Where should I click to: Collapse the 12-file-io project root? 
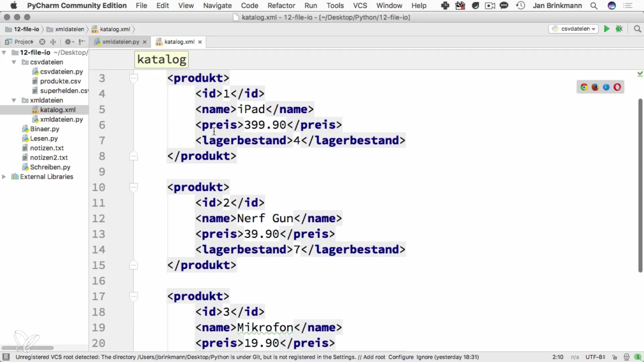pyautogui.click(x=4, y=53)
